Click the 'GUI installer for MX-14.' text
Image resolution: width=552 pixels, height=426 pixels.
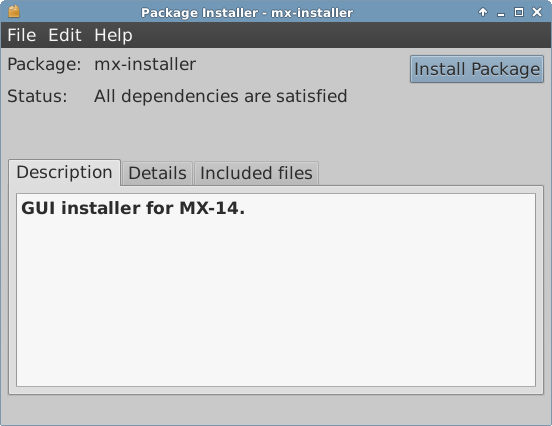click(x=133, y=208)
